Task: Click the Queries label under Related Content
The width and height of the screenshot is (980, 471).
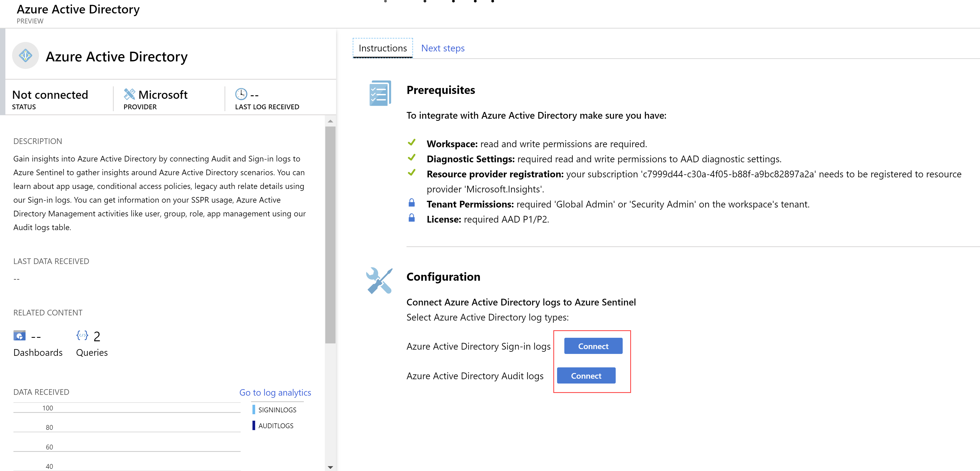Action: (x=92, y=353)
